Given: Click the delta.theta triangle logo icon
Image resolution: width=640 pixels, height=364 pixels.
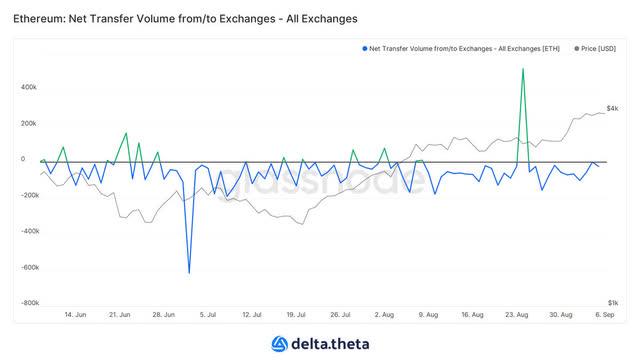Looking at the screenshot, I should pyautogui.click(x=280, y=344).
